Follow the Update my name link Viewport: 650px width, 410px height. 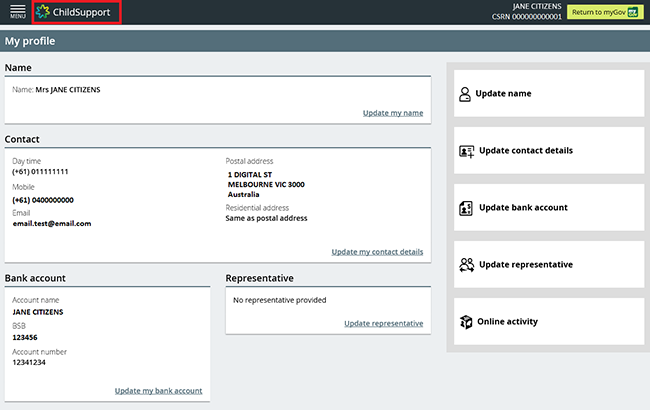click(x=392, y=113)
